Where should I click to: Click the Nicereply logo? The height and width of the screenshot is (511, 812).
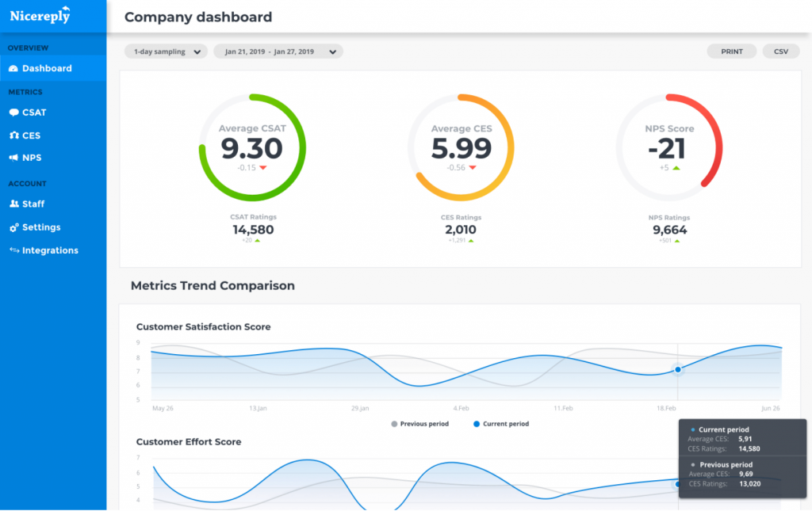[x=40, y=15]
